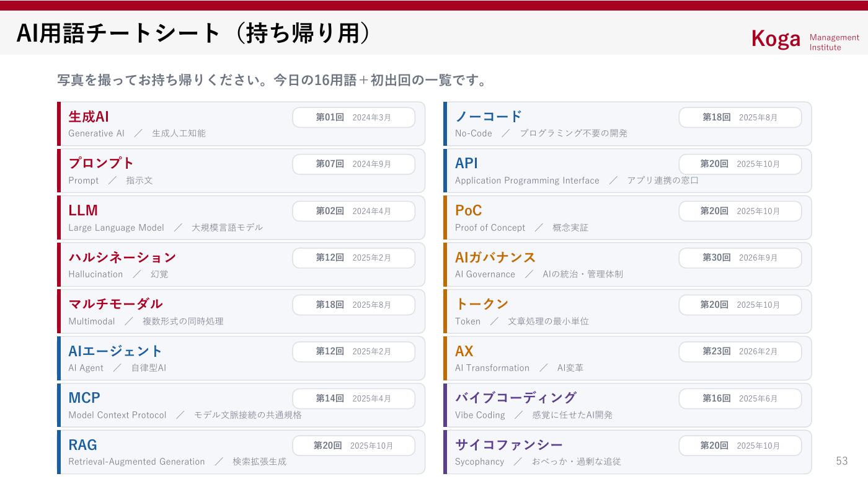
Task: Click the AX term heading
Action: pyautogui.click(x=464, y=351)
